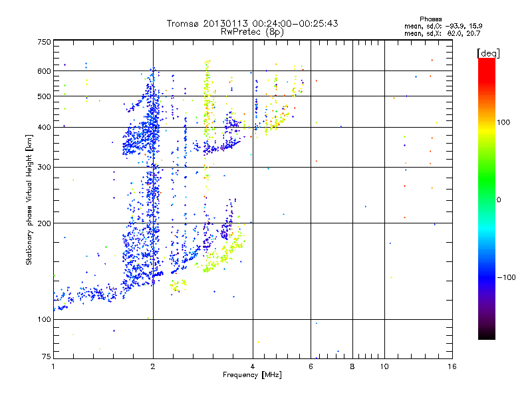
Task: Click the '300' height axis tick label
Action: [x=44, y=168]
